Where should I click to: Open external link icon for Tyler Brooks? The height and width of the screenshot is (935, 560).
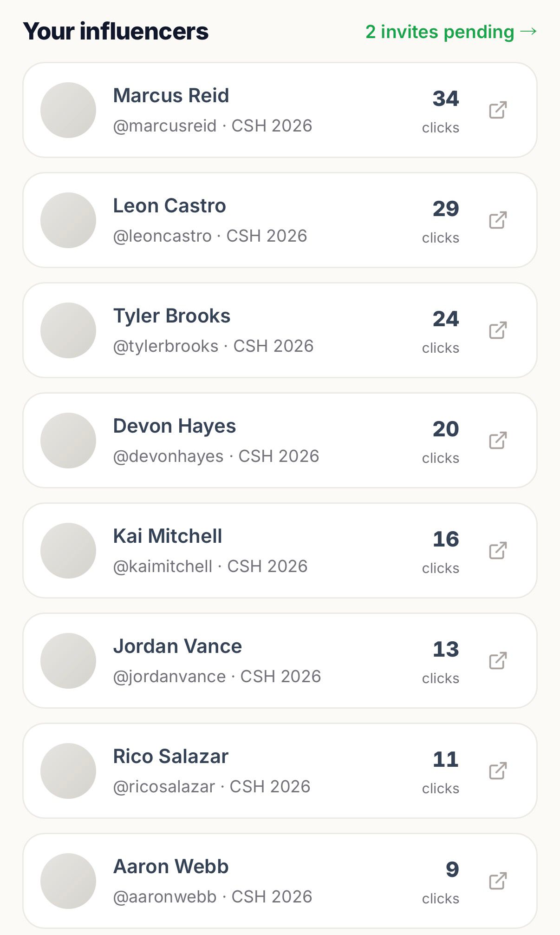pyautogui.click(x=498, y=330)
